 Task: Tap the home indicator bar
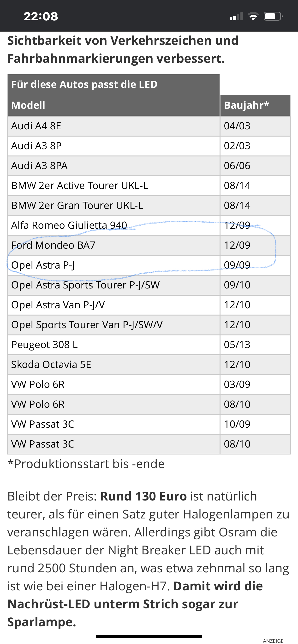click(x=149, y=636)
